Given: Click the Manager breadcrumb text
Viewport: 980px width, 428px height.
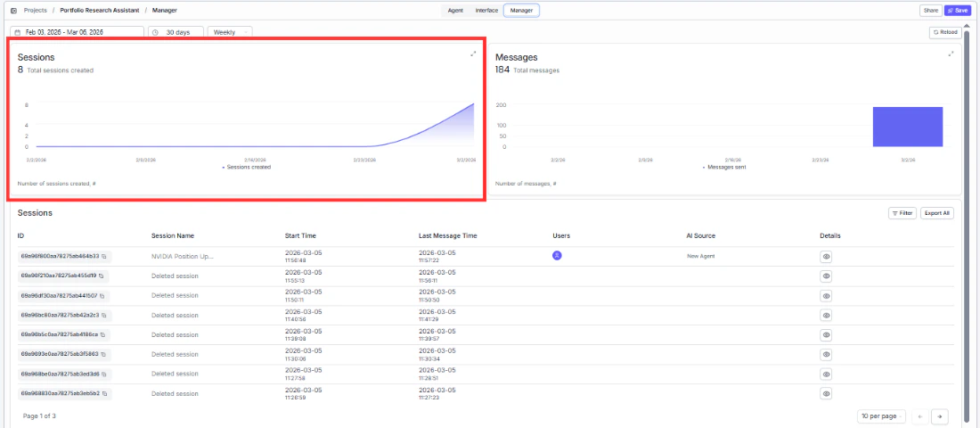Looking at the screenshot, I should pyautogui.click(x=165, y=11).
